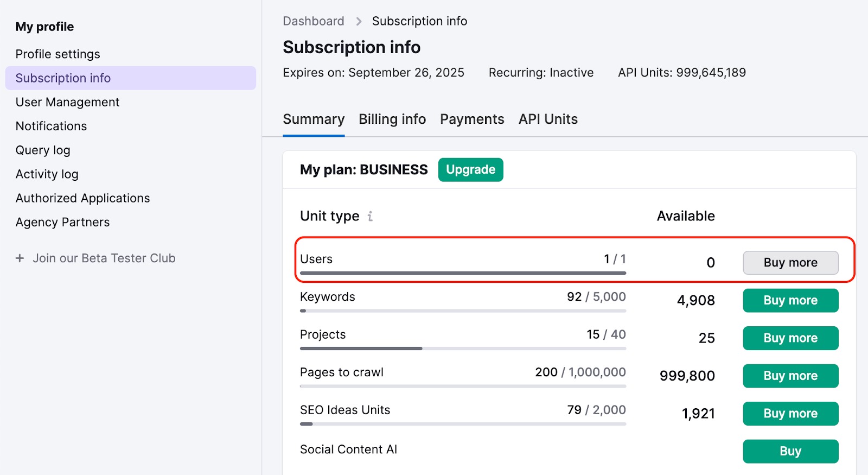Screen dimensions: 868x475
Task: Click Buy more for Projects
Action: [790, 338]
